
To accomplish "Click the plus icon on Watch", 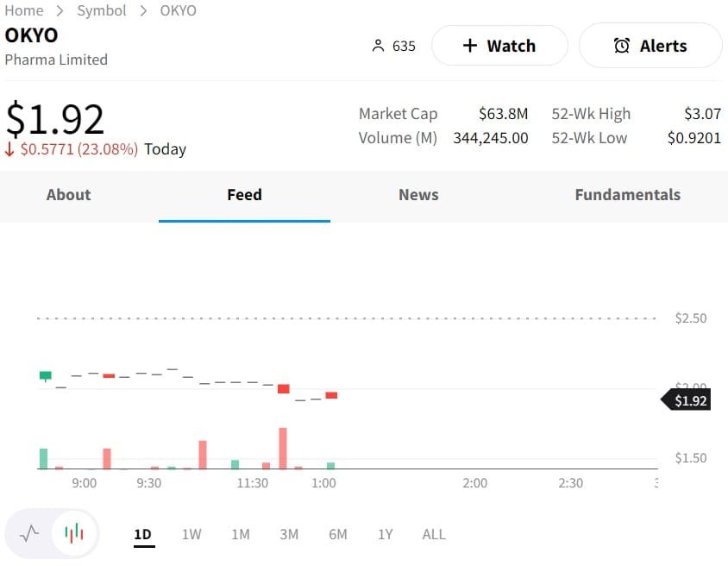I will [469, 46].
